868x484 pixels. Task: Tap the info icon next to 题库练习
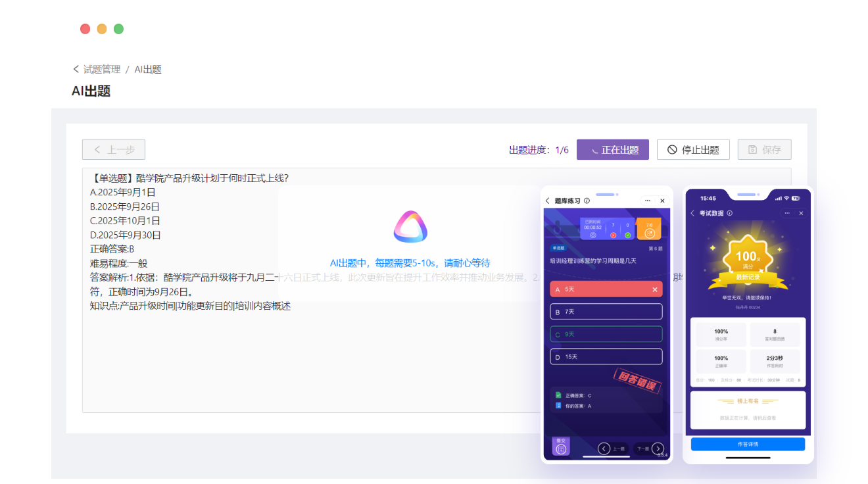pos(587,201)
